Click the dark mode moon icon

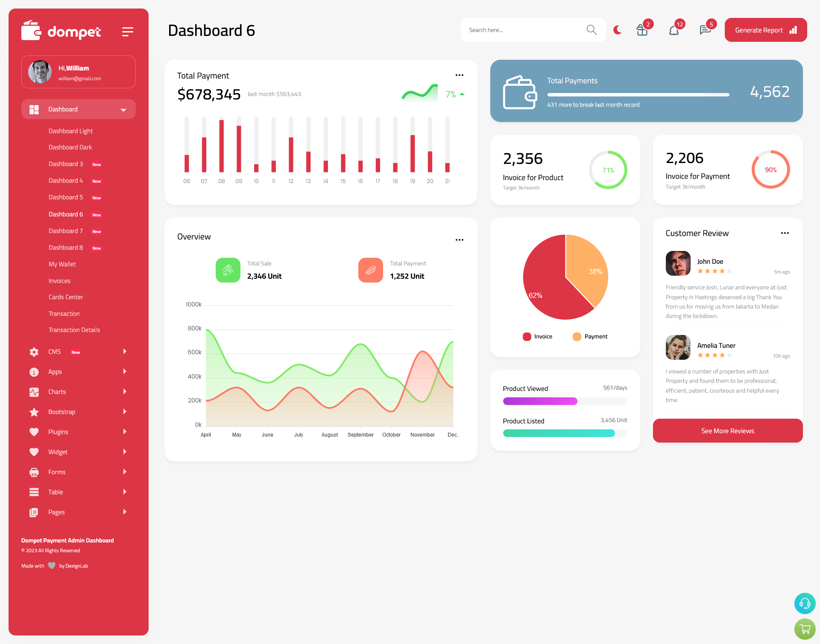pos(618,29)
